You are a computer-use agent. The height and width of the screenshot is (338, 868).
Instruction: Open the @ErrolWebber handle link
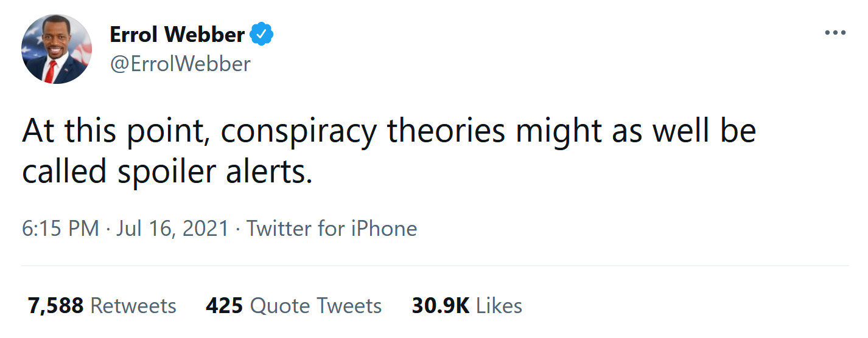[180, 64]
